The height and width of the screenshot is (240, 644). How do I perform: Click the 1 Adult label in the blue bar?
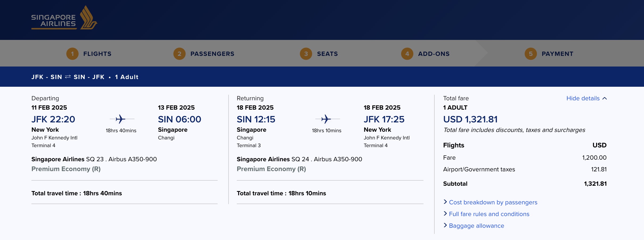click(x=127, y=77)
